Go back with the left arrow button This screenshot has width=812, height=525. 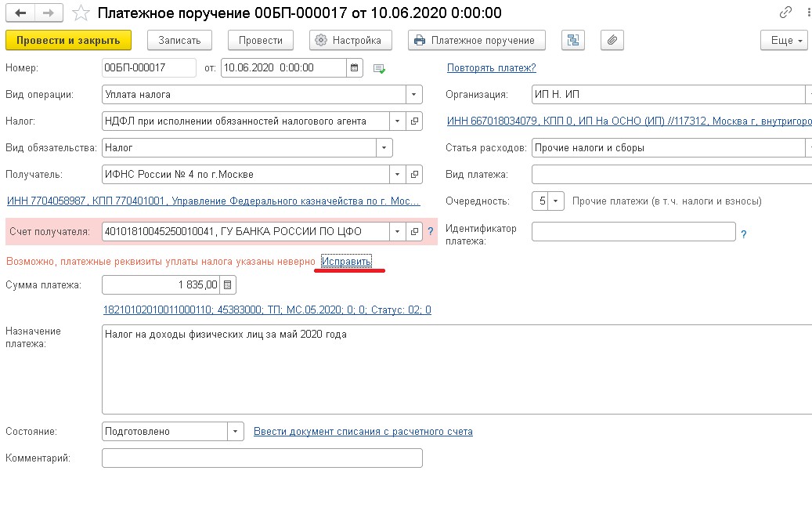20,13
